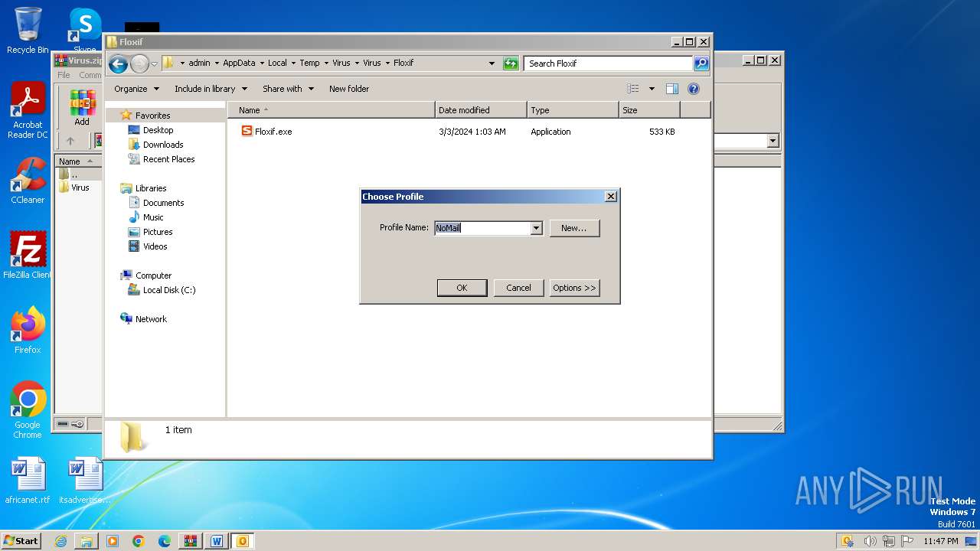Open Firefox desktop shortcut
This screenshot has height=551, width=980.
tap(28, 330)
